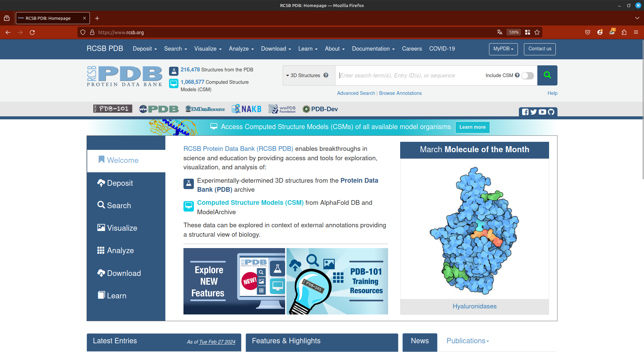Open the About dropdown in top navigation
This screenshot has height=352, width=644.
click(x=335, y=49)
